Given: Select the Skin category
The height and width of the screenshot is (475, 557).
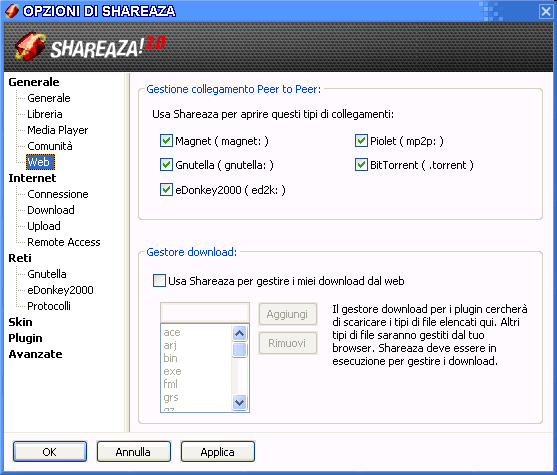Looking at the screenshot, I should 20,322.
